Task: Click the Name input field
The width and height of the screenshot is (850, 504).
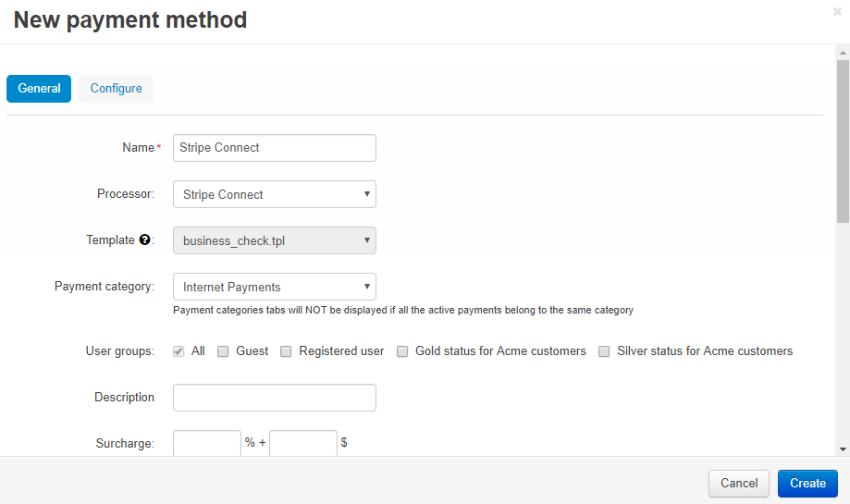Action: 275,148
